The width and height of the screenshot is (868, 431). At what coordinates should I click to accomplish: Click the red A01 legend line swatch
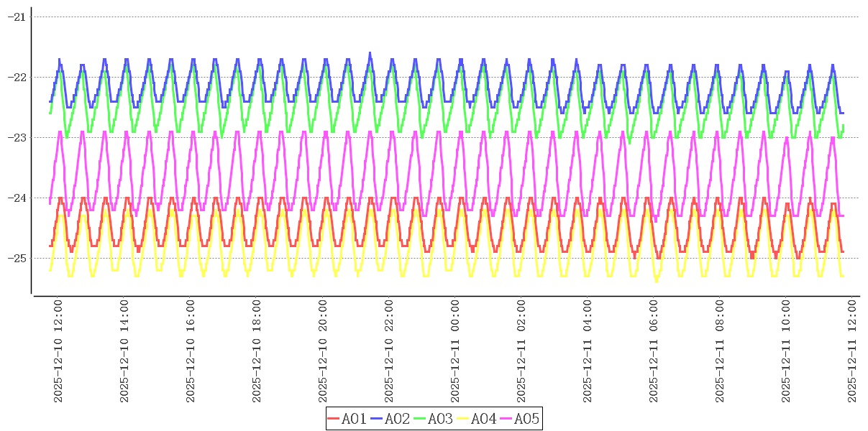[x=334, y=419]
